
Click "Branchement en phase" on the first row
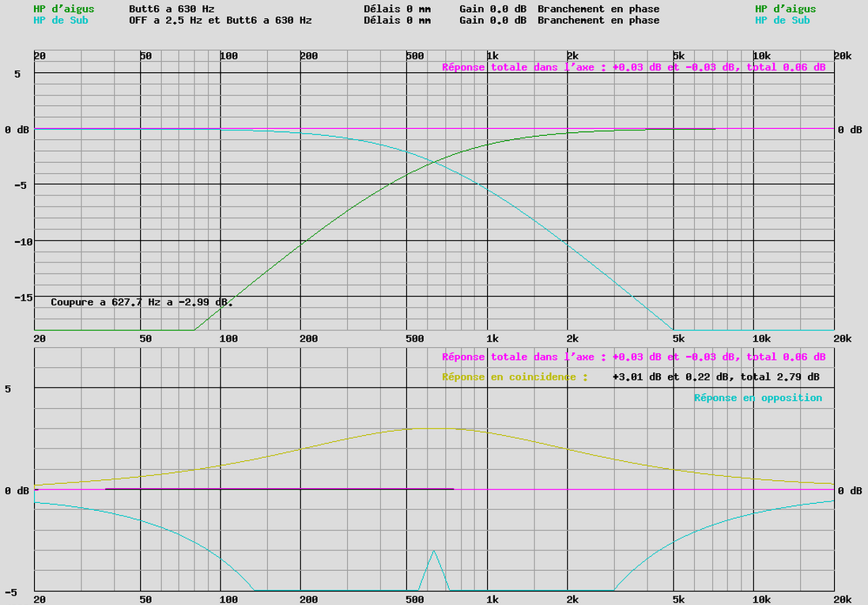pos(598,9)
